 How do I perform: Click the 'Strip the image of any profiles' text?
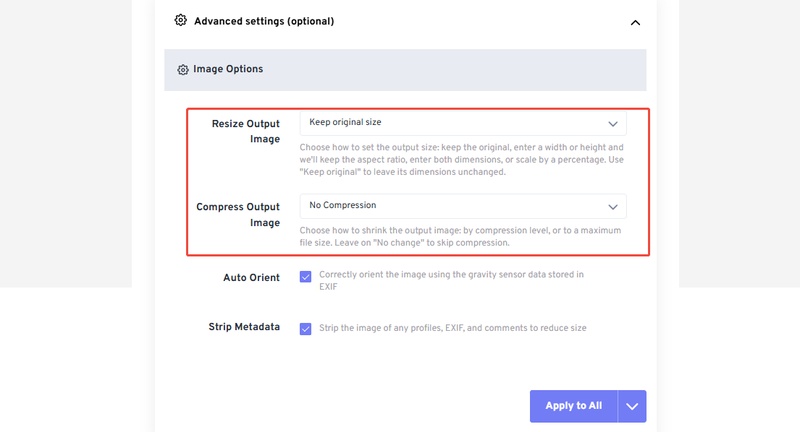pyautogui.click(x=453, y=328)
